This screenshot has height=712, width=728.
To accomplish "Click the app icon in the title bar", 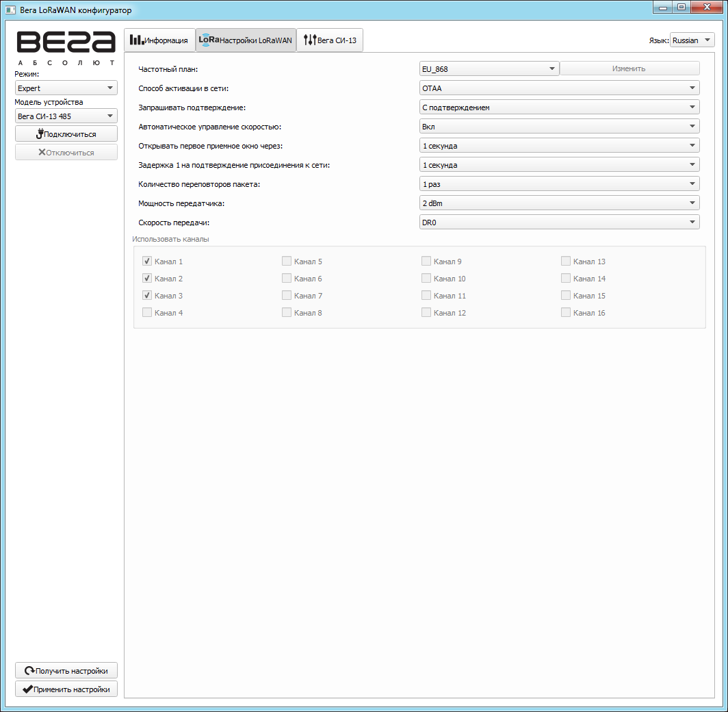I will [x=10, y=10].
